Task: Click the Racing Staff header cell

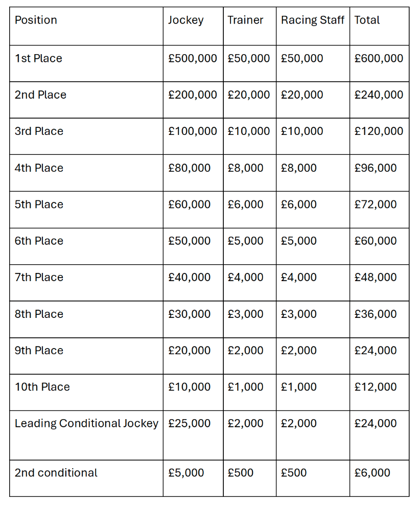Action: 313,26
